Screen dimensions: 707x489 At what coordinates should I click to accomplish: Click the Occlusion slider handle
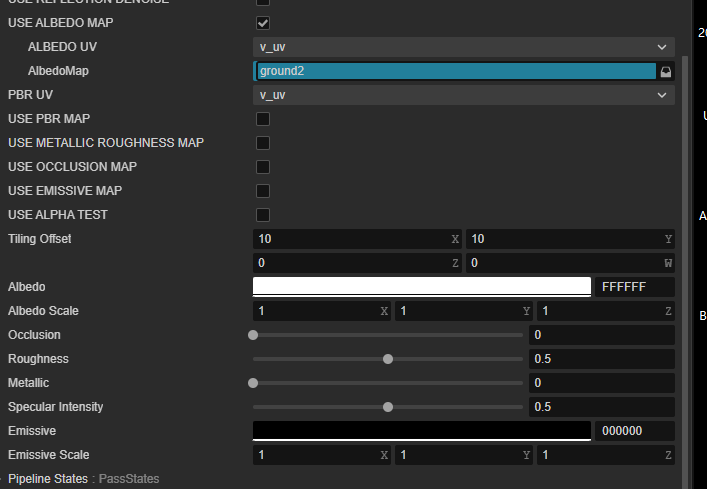coord(253,335)
